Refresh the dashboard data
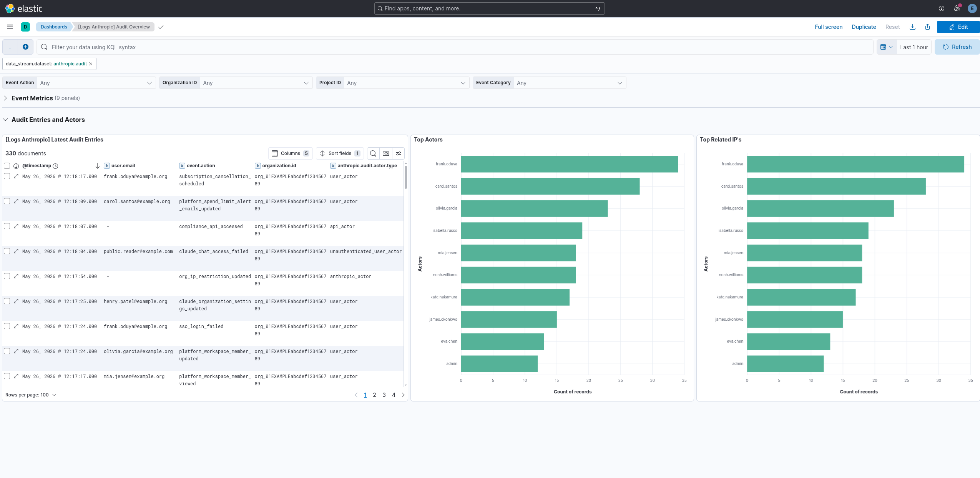 [957, 47]
